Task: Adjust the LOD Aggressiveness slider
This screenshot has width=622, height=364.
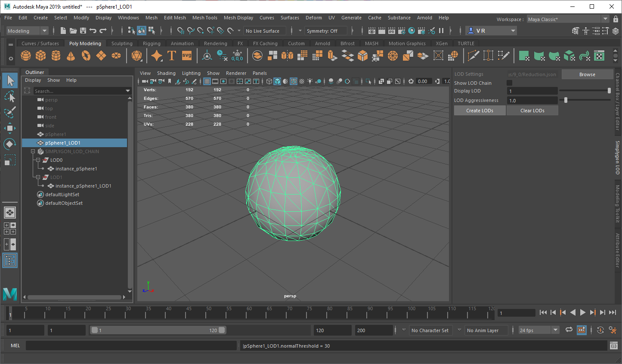Action: click(x=566, y=100)
